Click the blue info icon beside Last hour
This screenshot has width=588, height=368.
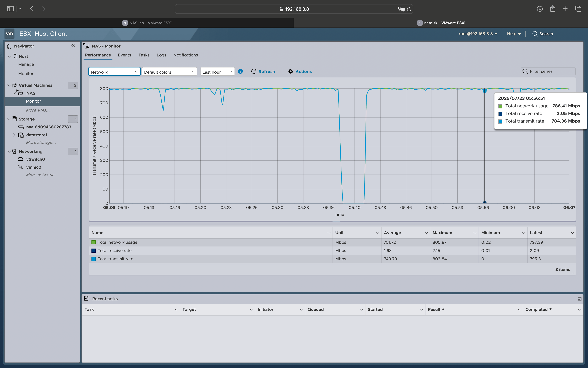tap(240, 71)
